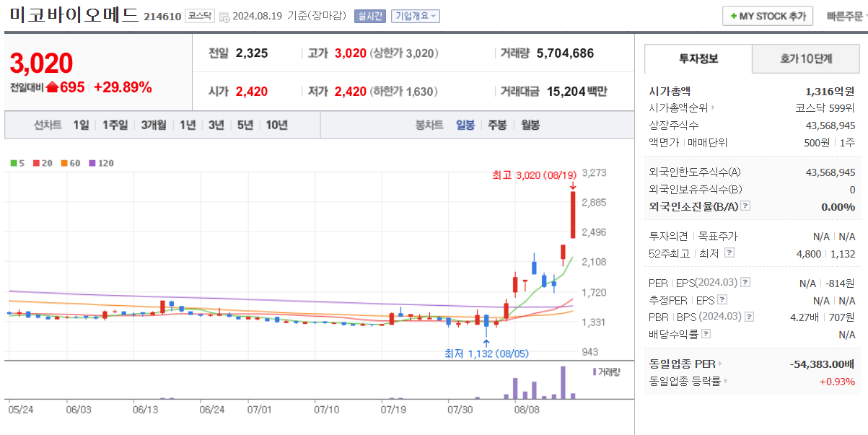Screen dimensions: 868x435
Task: Click the stock code 214610
Action: (x=162, y=17)
